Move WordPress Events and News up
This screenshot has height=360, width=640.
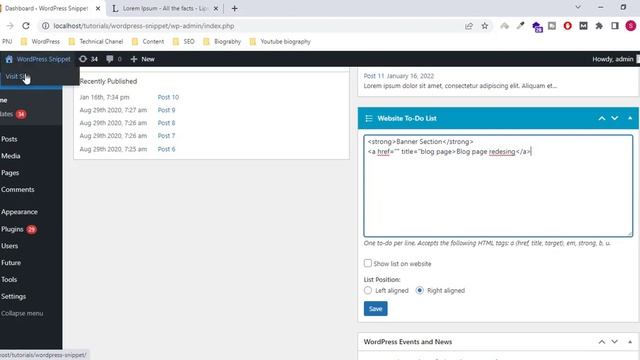[x=602, y=342]
